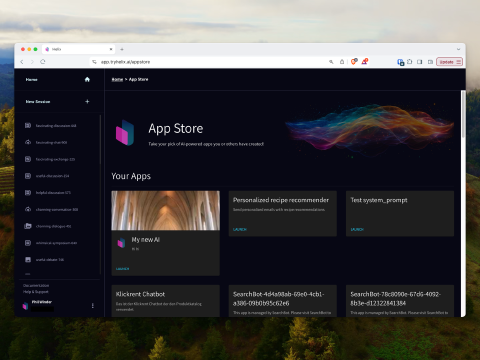
Task: Click the Update button in browser toolbar
Action: click(x=449, y=62)
